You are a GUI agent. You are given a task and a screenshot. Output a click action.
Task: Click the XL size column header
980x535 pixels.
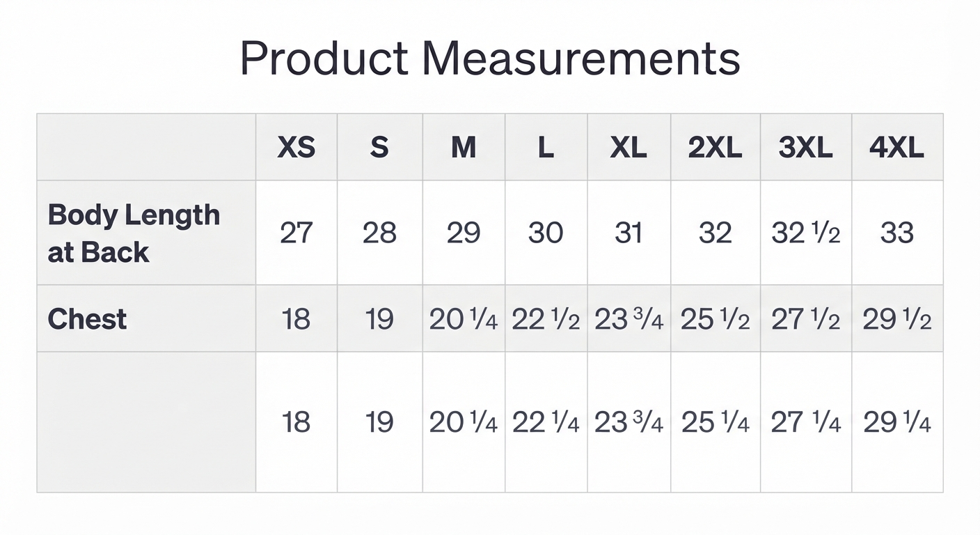point(629,148)
